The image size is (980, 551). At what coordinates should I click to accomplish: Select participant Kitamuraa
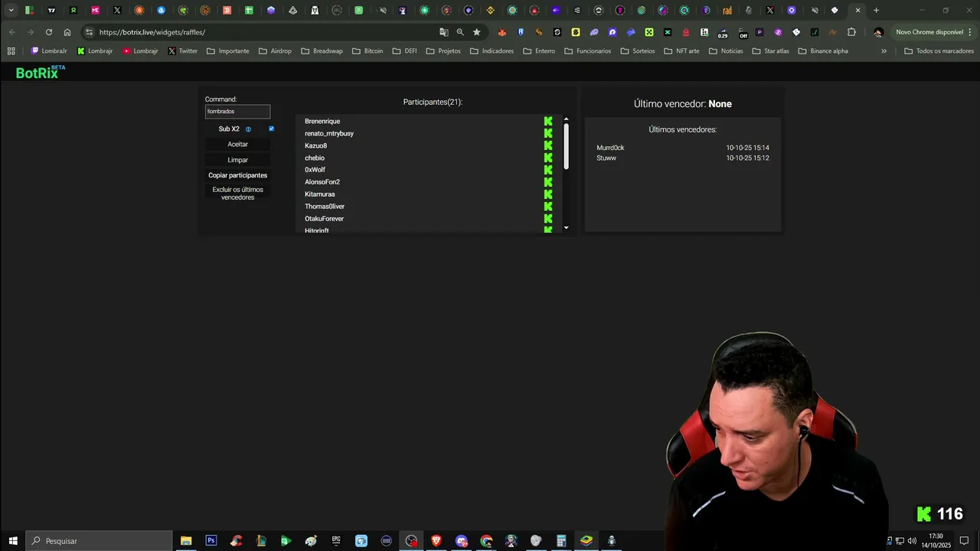320,194
